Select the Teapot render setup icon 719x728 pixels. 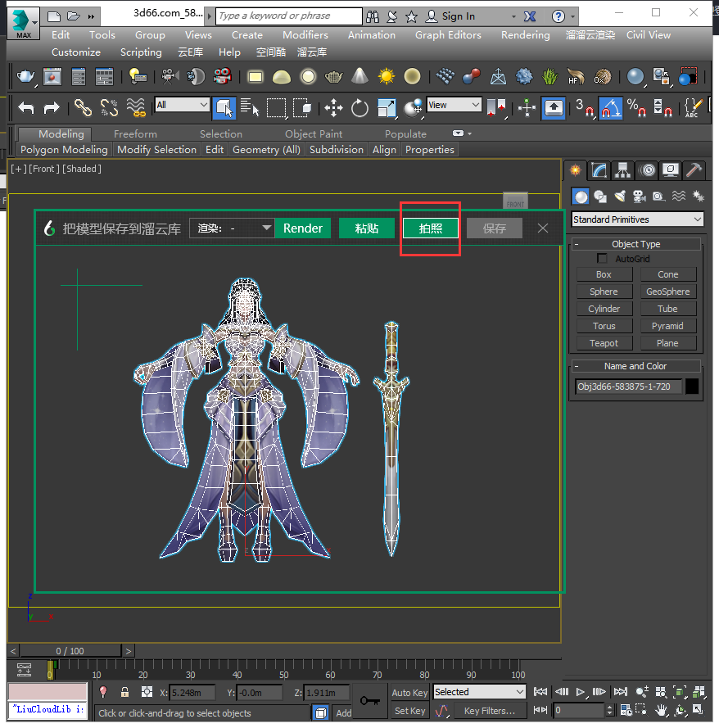26,77
